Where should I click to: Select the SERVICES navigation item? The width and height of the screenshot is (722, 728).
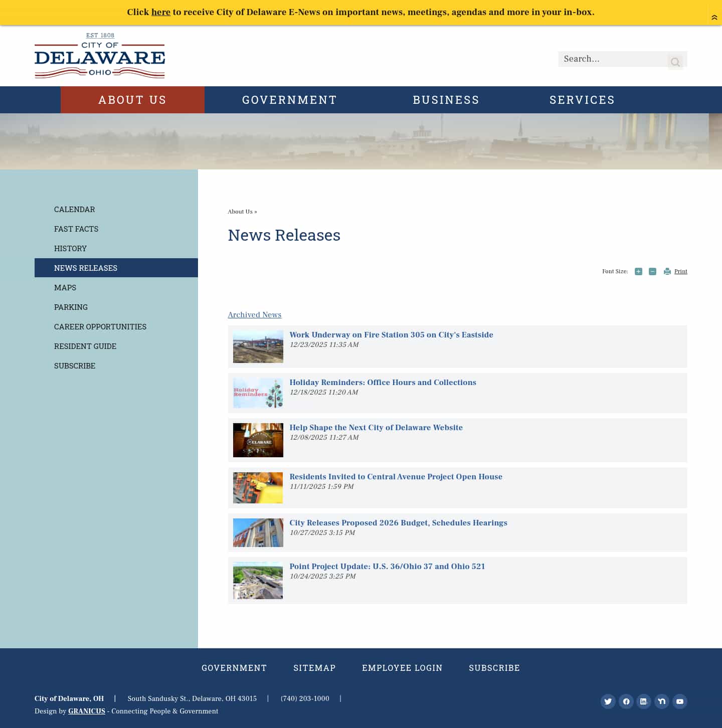point(582,100)
